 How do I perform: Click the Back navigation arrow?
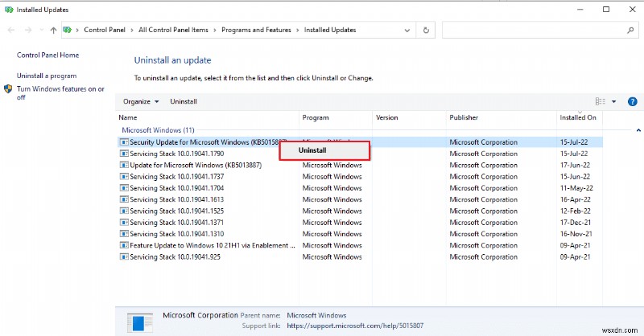click(11, 30)
